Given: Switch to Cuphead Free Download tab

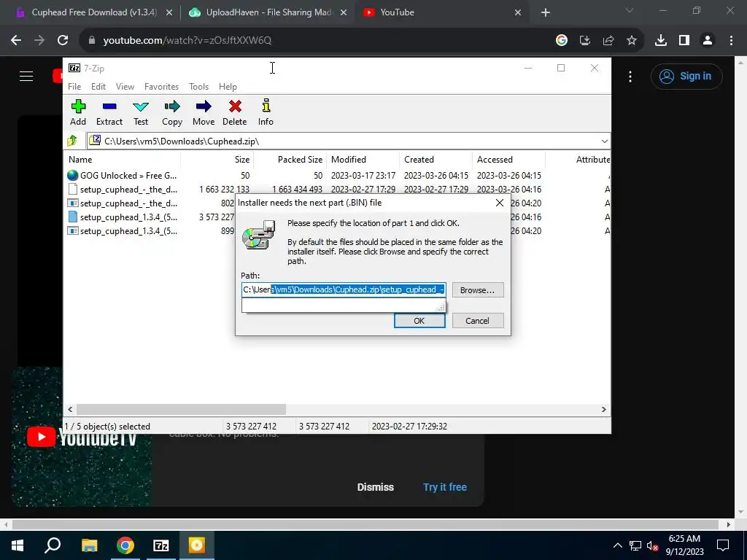Looking at the screenshot, I should 95,12.
